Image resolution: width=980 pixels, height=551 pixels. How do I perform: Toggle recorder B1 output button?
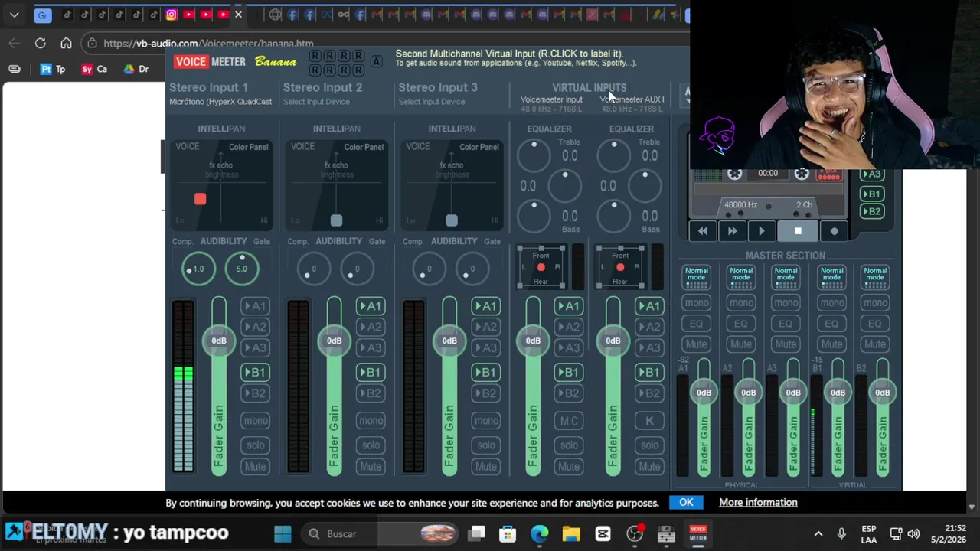[x=872, y=194]
